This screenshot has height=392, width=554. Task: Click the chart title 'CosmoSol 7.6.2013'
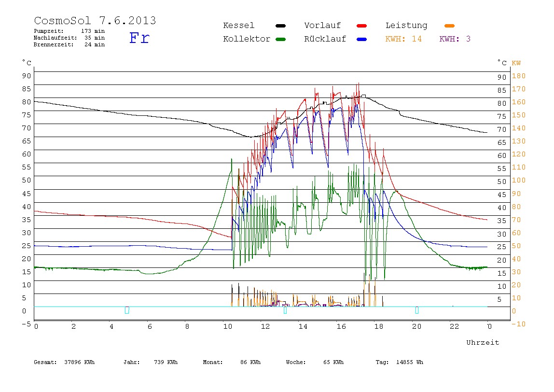(95, 20)
